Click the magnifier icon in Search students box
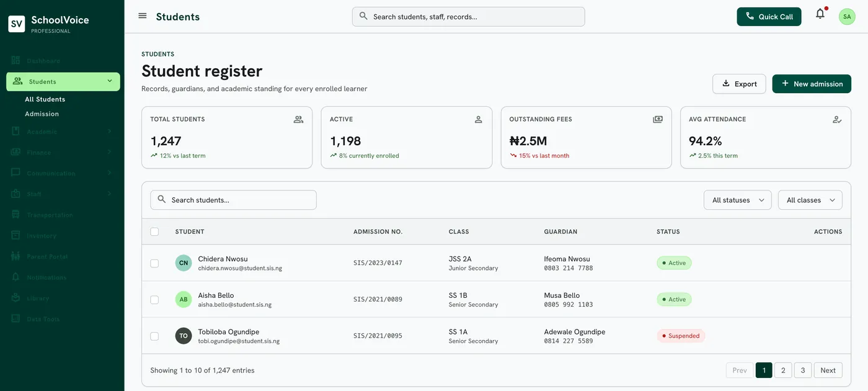868x391 pixels. point(162,199)
